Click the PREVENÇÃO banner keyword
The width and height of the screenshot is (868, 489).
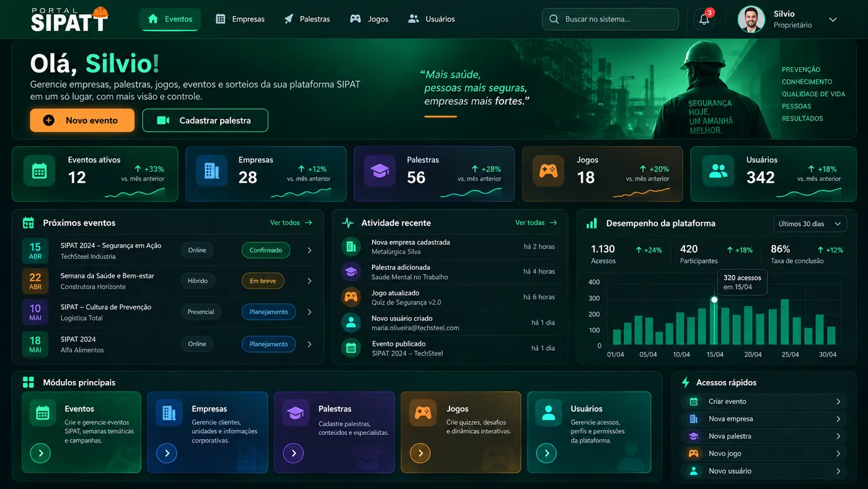point(800,70)
